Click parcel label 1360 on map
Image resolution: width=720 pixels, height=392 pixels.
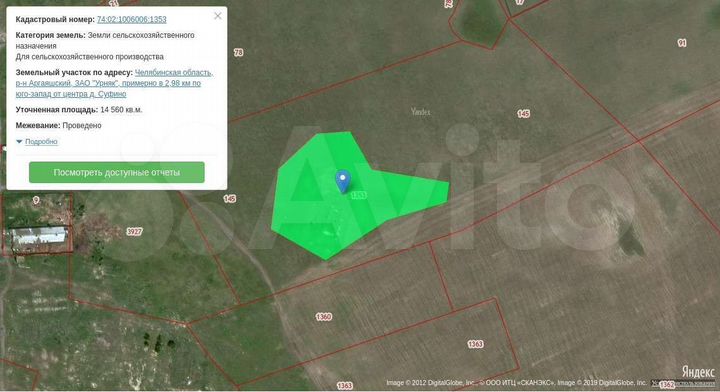point(324,317)
